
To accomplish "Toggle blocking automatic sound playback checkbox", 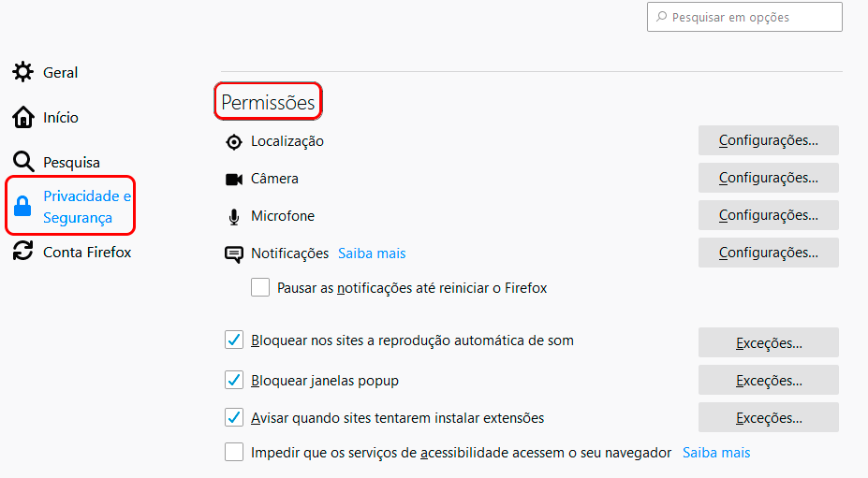I will [233, 340].
